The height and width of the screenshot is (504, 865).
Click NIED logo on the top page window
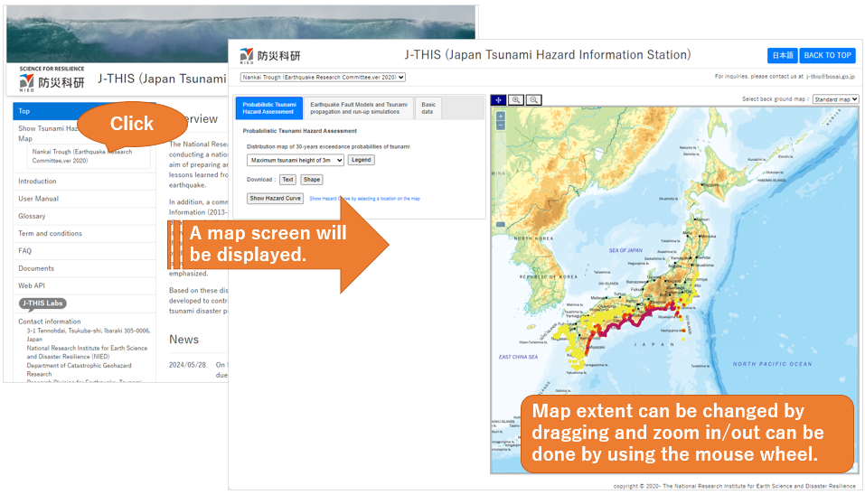click(52, 80)
